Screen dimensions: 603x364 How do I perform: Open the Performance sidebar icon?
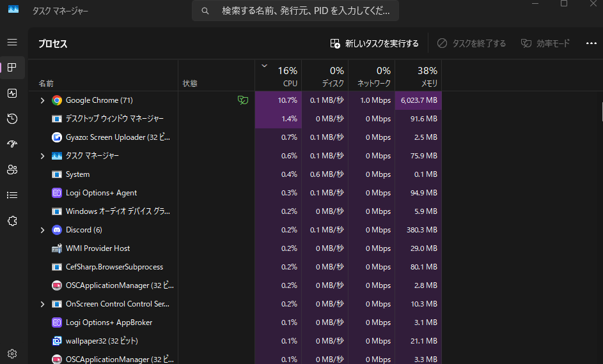coord(12,93)
